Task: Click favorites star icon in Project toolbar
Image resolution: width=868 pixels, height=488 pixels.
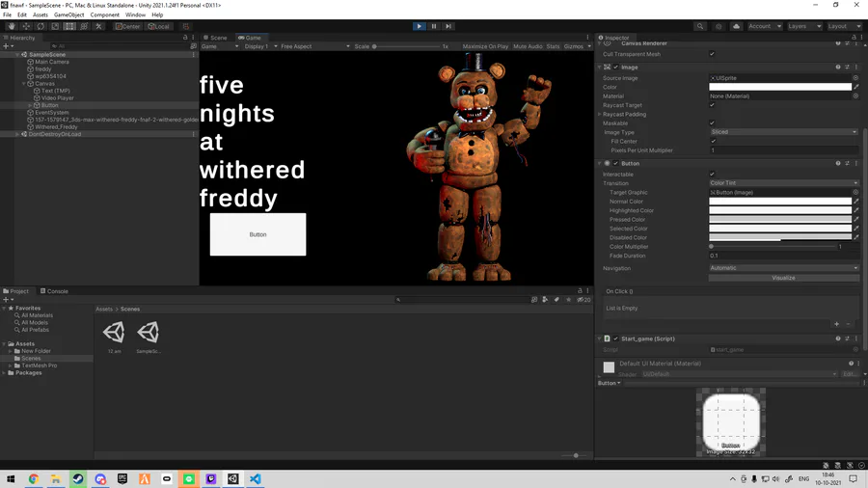Action: pyautogui.click(x=568, y=299)
